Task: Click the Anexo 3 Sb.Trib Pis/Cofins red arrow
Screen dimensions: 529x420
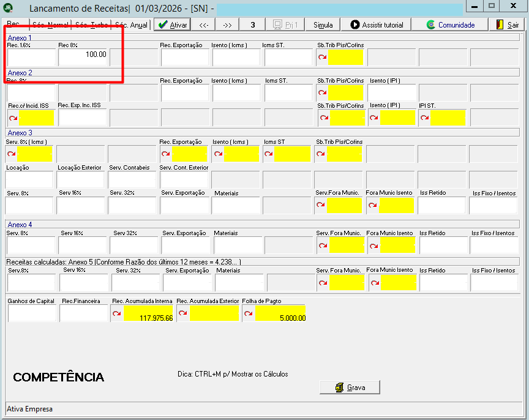Action: [321, 154]
